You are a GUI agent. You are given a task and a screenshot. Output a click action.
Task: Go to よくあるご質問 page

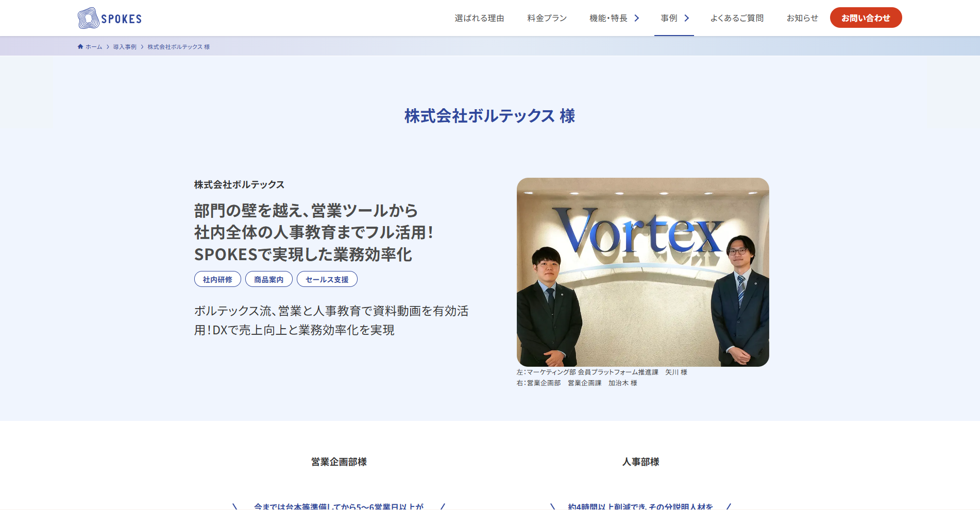737,18
